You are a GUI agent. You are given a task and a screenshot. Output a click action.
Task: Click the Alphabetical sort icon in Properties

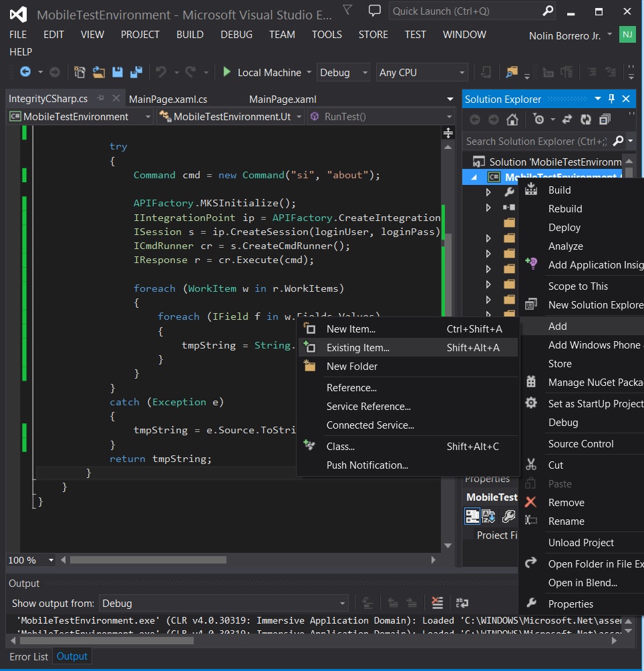[488, 516]
